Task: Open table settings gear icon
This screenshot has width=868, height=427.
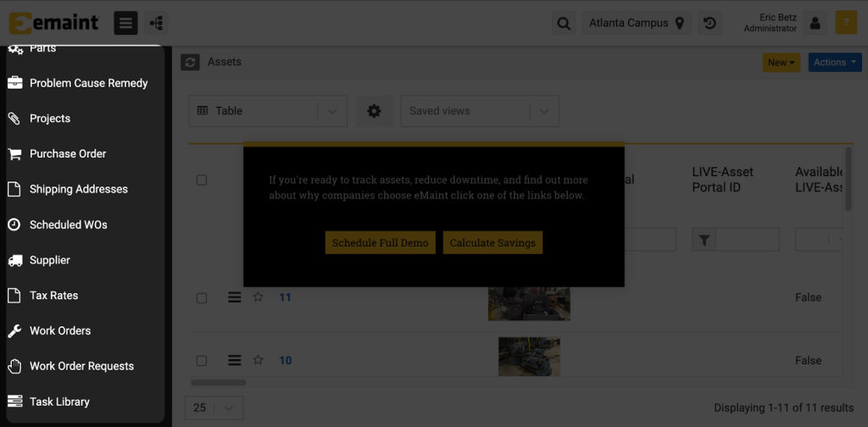Action: tap(374, 111)
